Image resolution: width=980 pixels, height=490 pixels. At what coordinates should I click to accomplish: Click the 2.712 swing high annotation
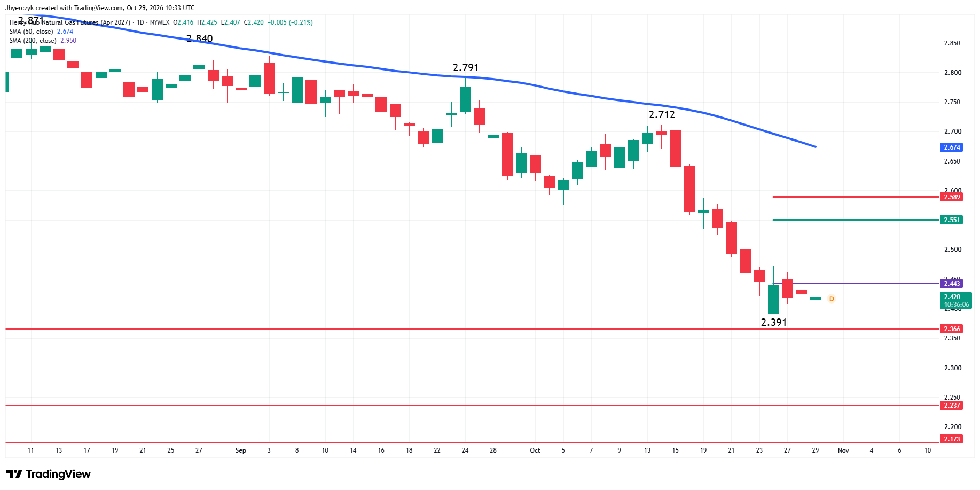coord(662,115)
